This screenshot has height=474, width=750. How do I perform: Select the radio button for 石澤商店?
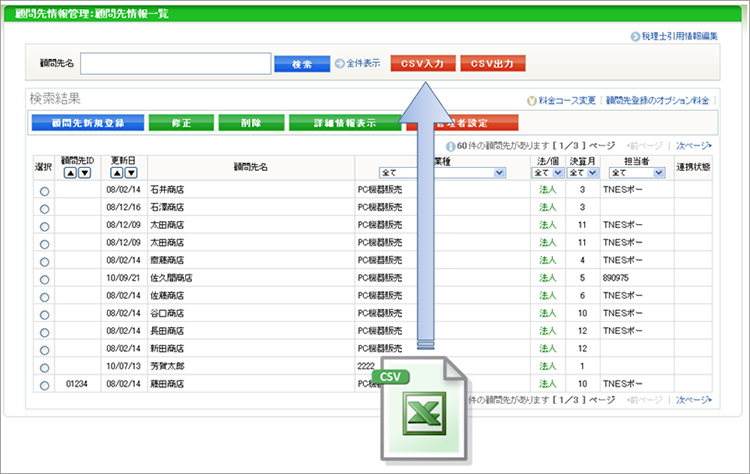click(x=44, y=209)
